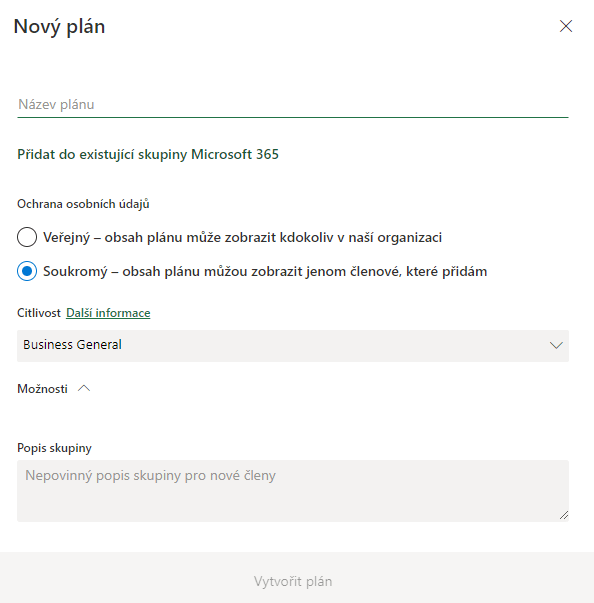Viewport: 594px width, 603px height.
Task: Open Přidat do existující skupiny Microsoft 365
Action: [148, 154]
